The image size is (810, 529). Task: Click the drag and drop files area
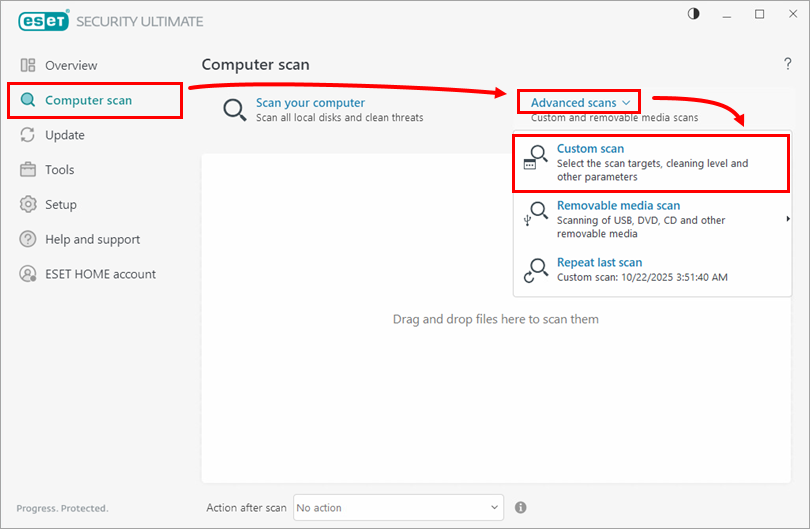pyautogui.click(x=495, y=320)
